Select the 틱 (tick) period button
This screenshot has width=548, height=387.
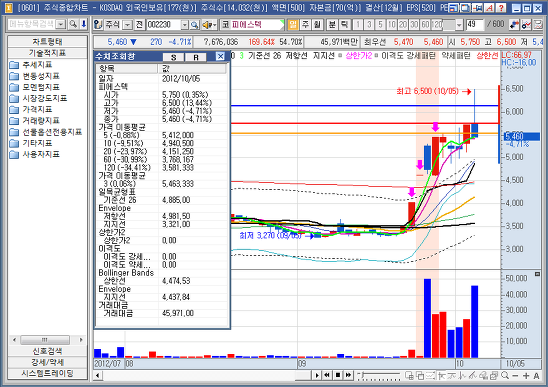pyautogui.click(x=344, y=24)
